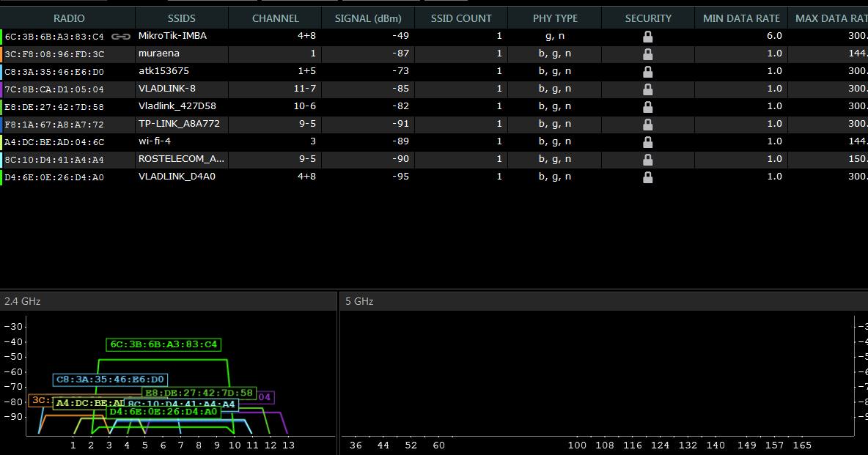Click the SSID COUNT column header
This screenshot has width=868, height=455.
click(461, 18)
